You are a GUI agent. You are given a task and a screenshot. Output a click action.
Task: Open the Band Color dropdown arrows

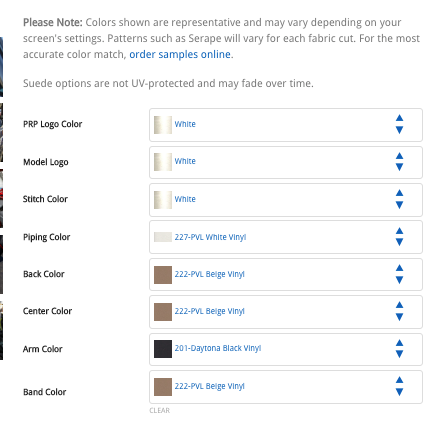pyautogui.click(x=399, y=386)
